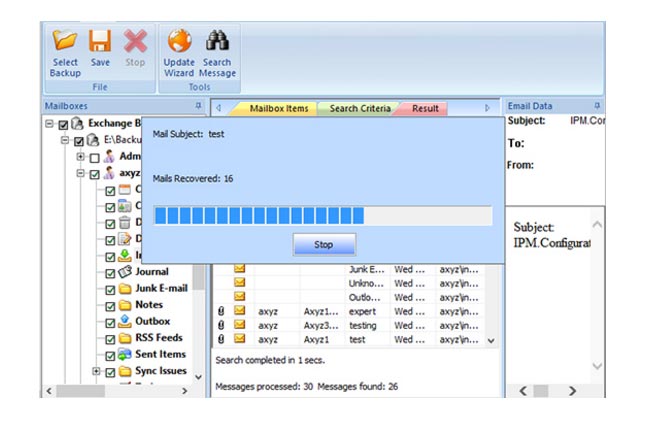Uncheck the Notes folder checkbox
645x421 pixels.
click(110, 306)
